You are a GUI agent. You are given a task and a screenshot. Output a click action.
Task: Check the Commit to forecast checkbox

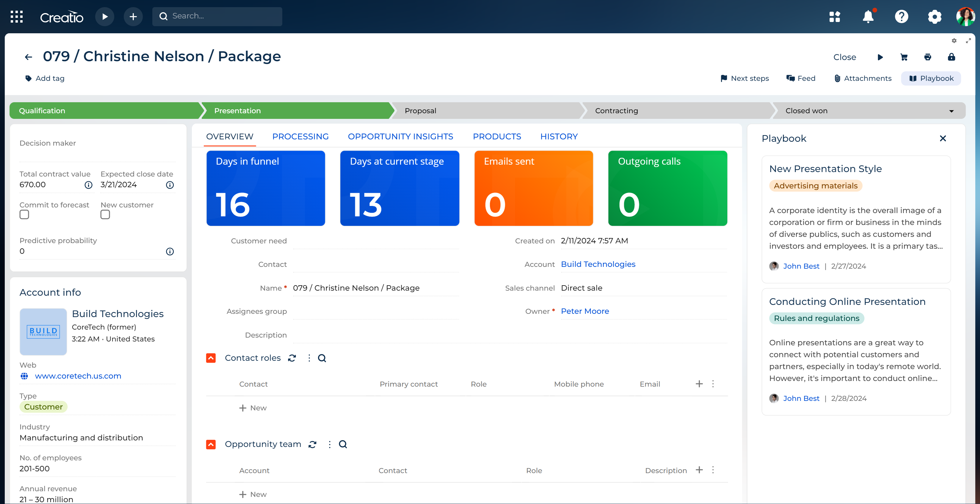24,214
